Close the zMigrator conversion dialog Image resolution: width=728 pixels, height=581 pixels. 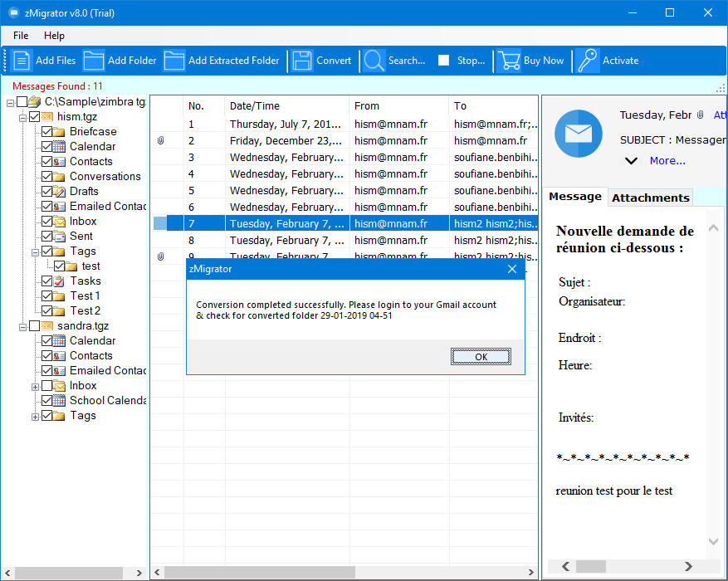pos(512,269)
